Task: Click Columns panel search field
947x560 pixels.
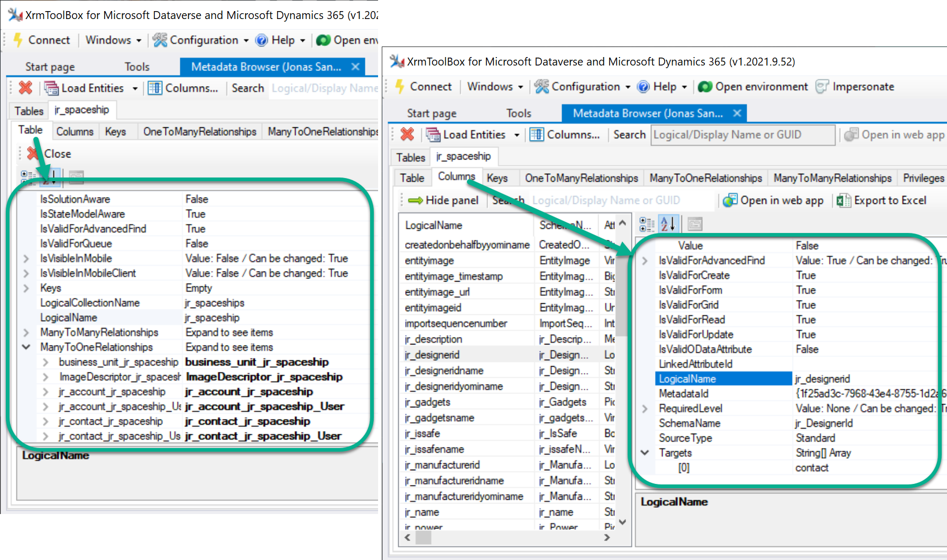Action: pos(621,200)
